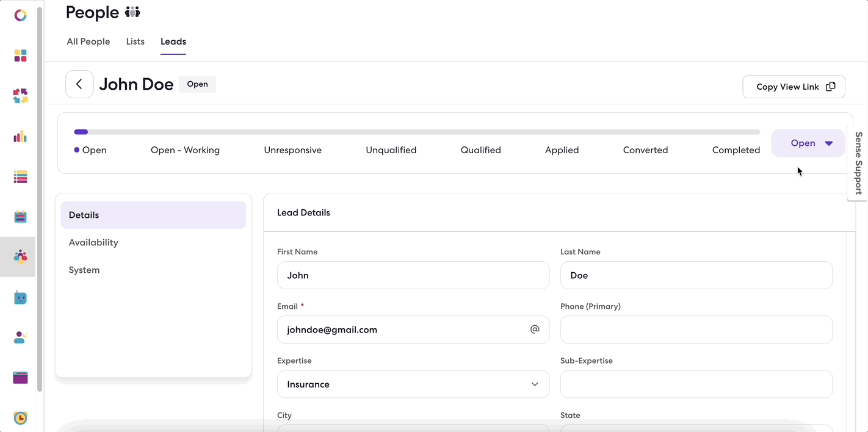Click the lead stage progress bar
868x432 pixels.
coord(417,132)
